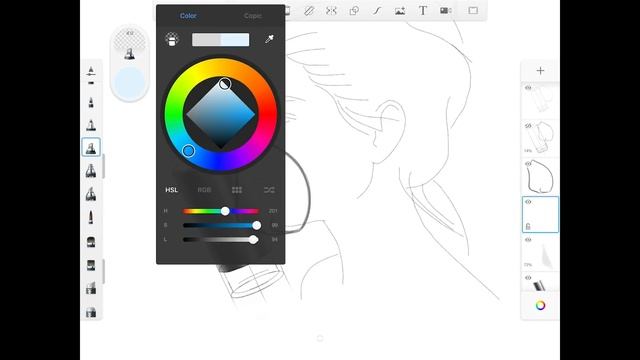Click the selector handle in saturation diamond
This screenshot has height=360, width=640.
tap(225, 84)
